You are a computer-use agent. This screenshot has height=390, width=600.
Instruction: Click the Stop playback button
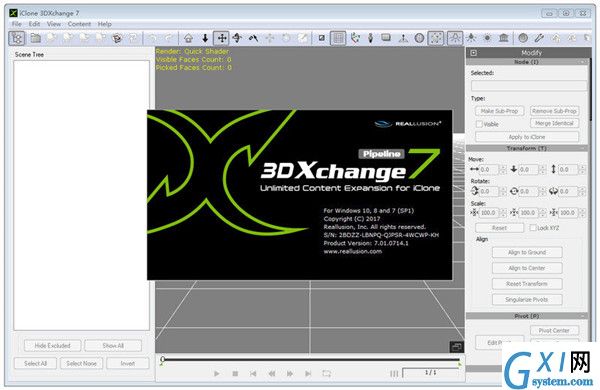pos(235,374)
